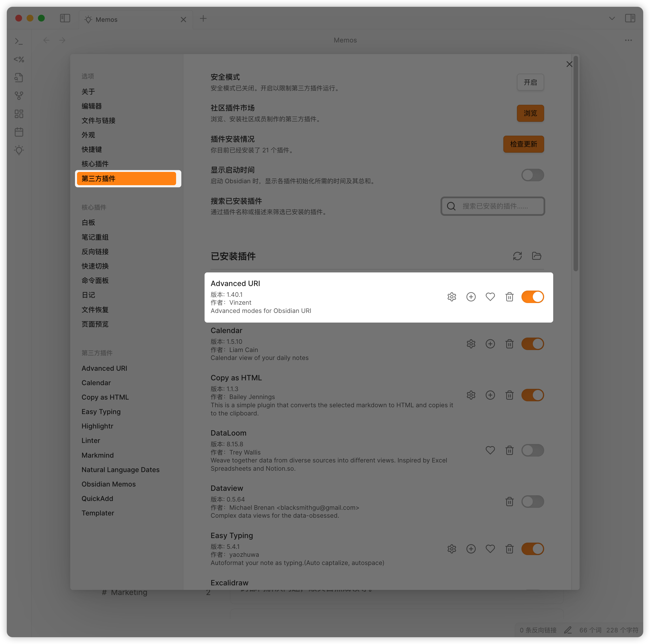The image size is (650, 644).
Task: Click Templater icon in left ribbon
Action: 19,59
